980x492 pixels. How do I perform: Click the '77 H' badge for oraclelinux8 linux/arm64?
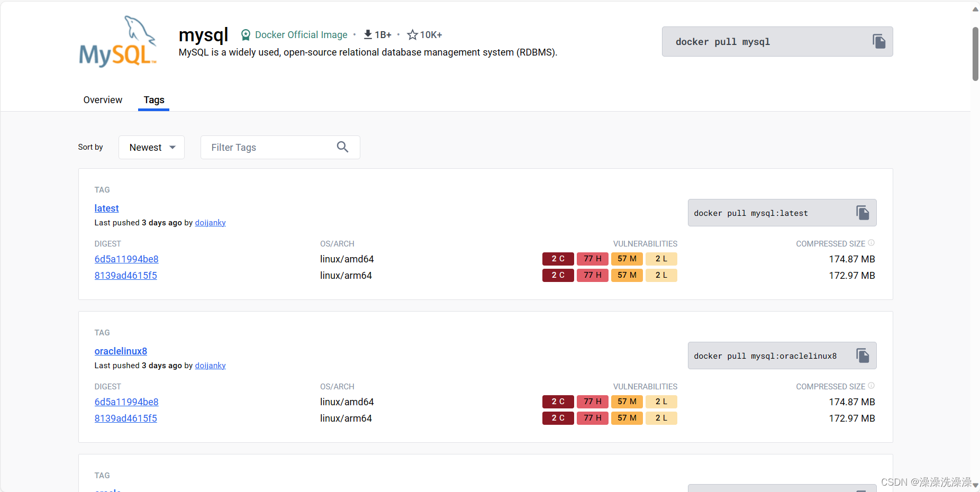pos(593,418)
